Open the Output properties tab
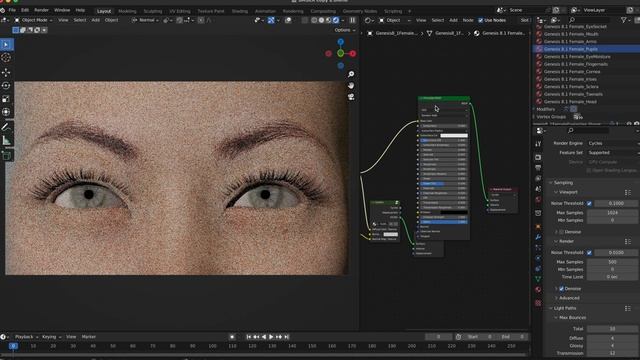The width and height of the screenshot is (640, 360). click(x=538, y=168)
